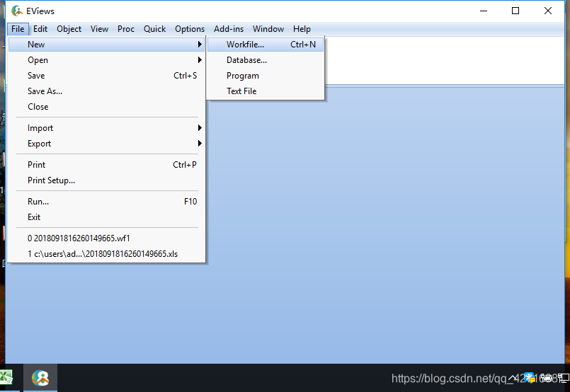Open EViews from the taskbar icon
Image resolution: width=570 pixels, height=392 pixels.
click(40, 378)
